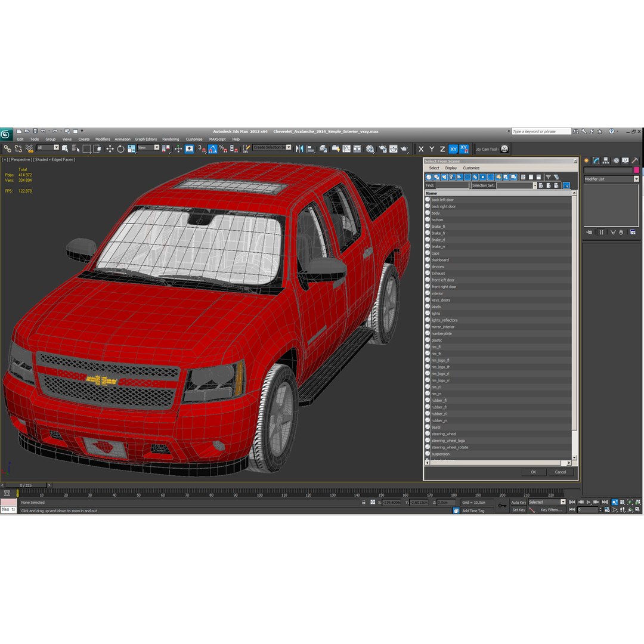
Task: Restrict to X axis constraint
Action: tap(421, 149)
